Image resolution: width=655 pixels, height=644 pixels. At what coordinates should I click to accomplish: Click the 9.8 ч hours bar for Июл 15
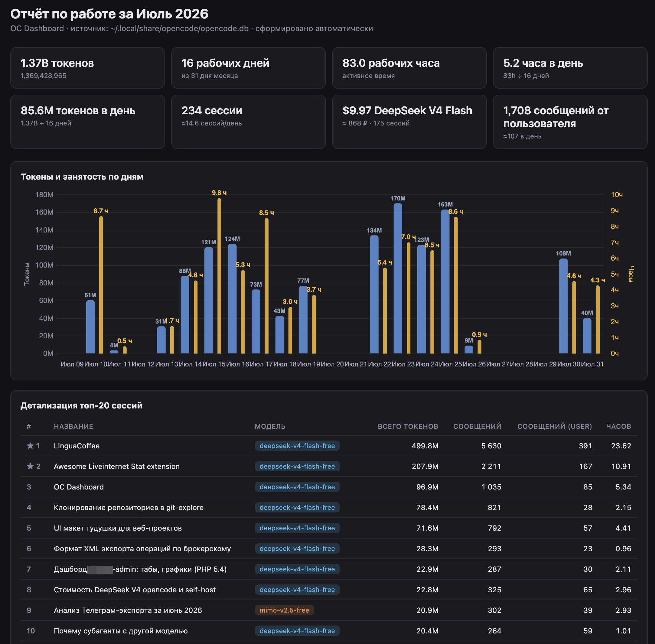click(219, 276)
